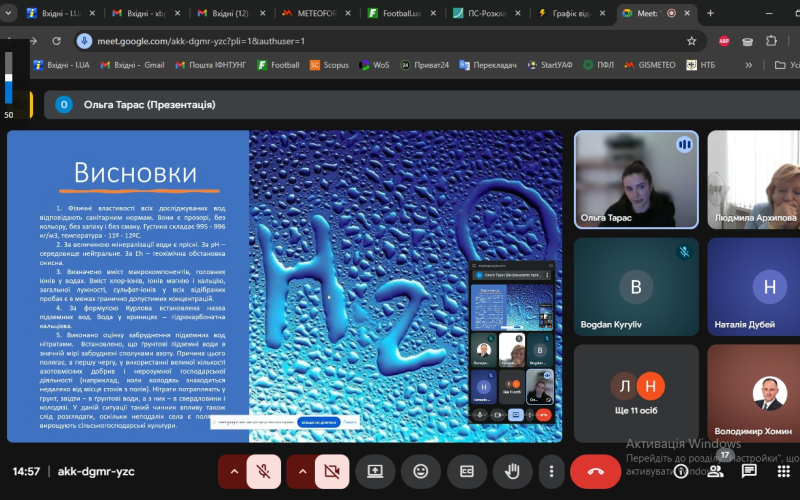The width and height of the screenshot is (800, 500).
Task: Open the tab search dropdown arrow
Action: pyautogui.click(x=8, y=13)
